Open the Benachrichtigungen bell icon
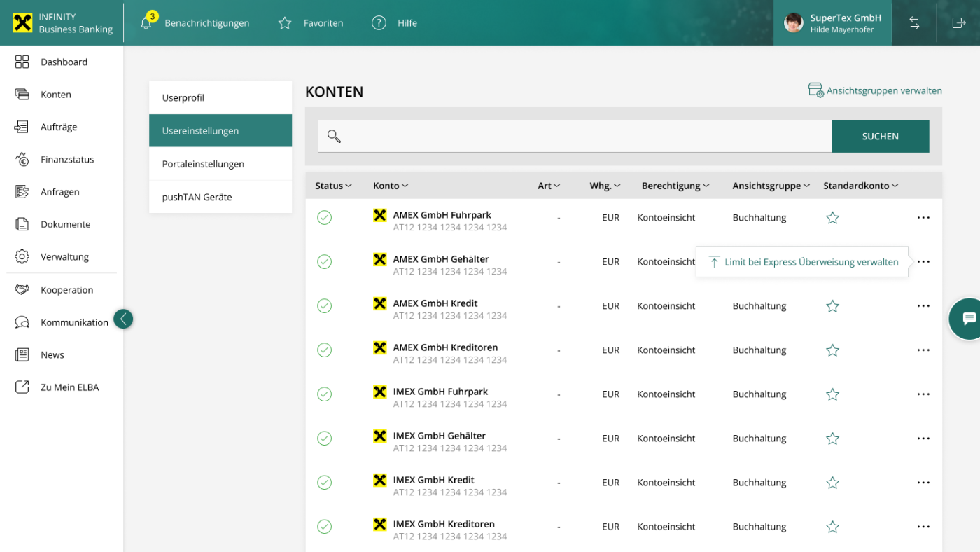Image resolution: width=980 pixels, height=552 pixels. [x=146, y=23]
